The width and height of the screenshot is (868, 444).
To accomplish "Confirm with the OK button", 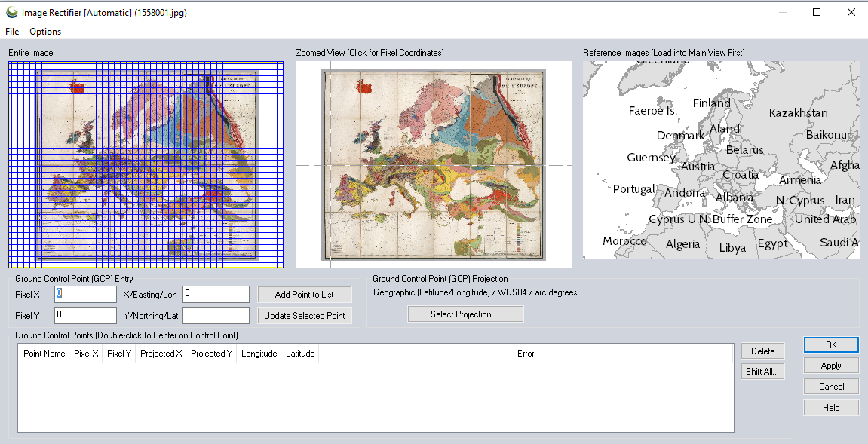I will [x=830, y=344].
